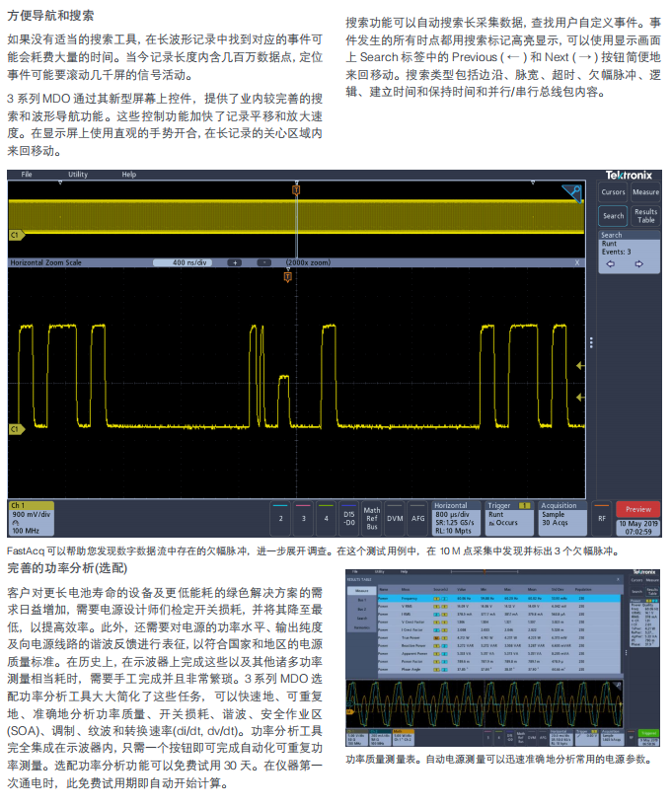Select C1 channel handle in overview

tap(16, 235)
